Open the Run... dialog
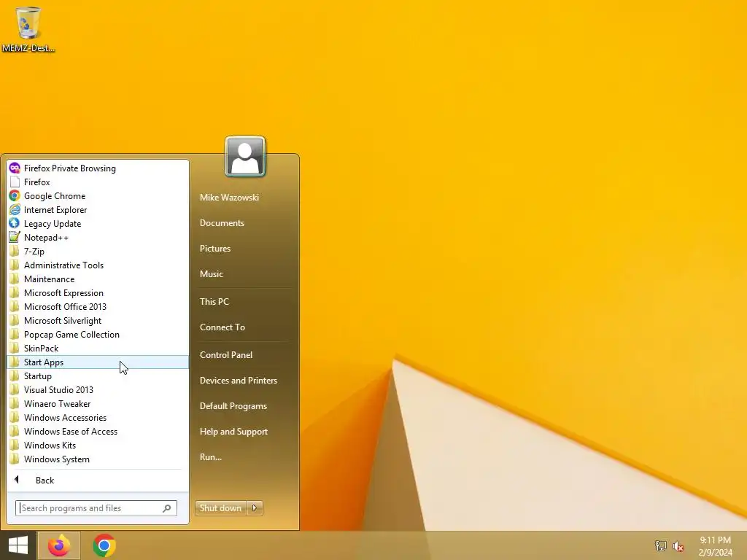This screenshot has height=560, width=747. click(x=211, y=457)
